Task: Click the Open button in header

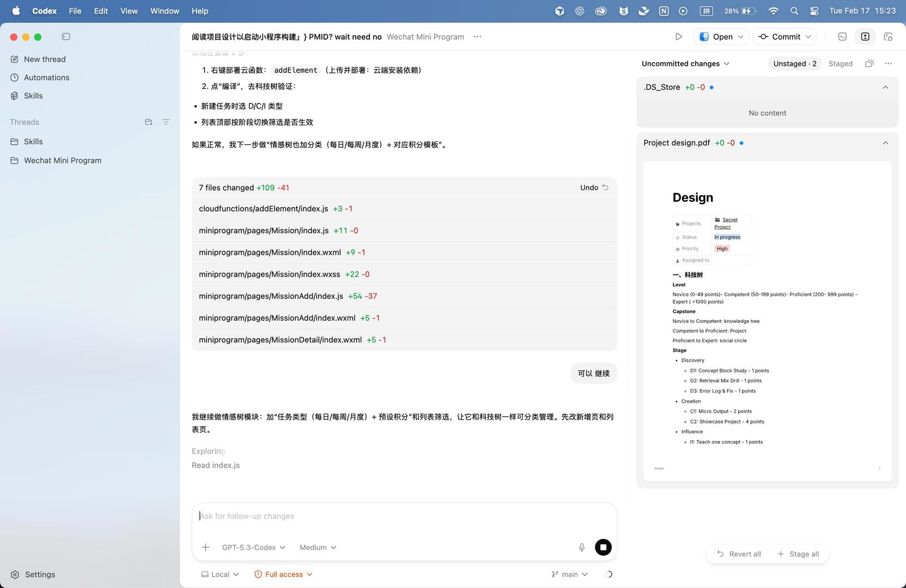Action: coord(716,36)
